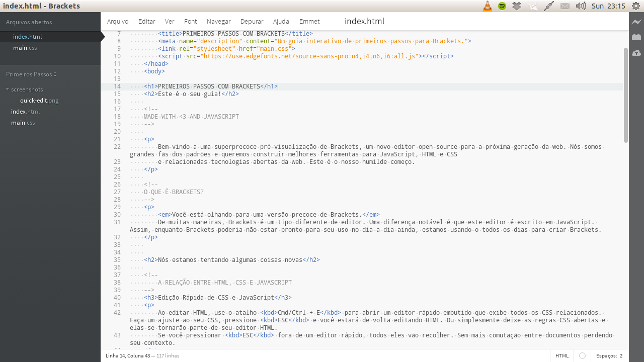The image size is (644, 362).
Task: Open quick-edit.png in the file tree
Action: pyautogui.click(x=39, y=101)
